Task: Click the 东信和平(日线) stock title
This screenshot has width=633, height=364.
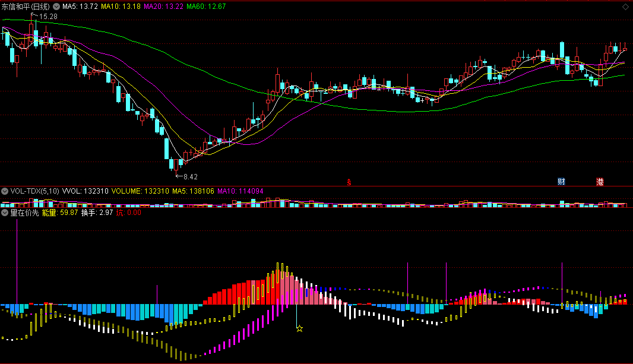Action: pyautogui.click(x=26, y=7)
